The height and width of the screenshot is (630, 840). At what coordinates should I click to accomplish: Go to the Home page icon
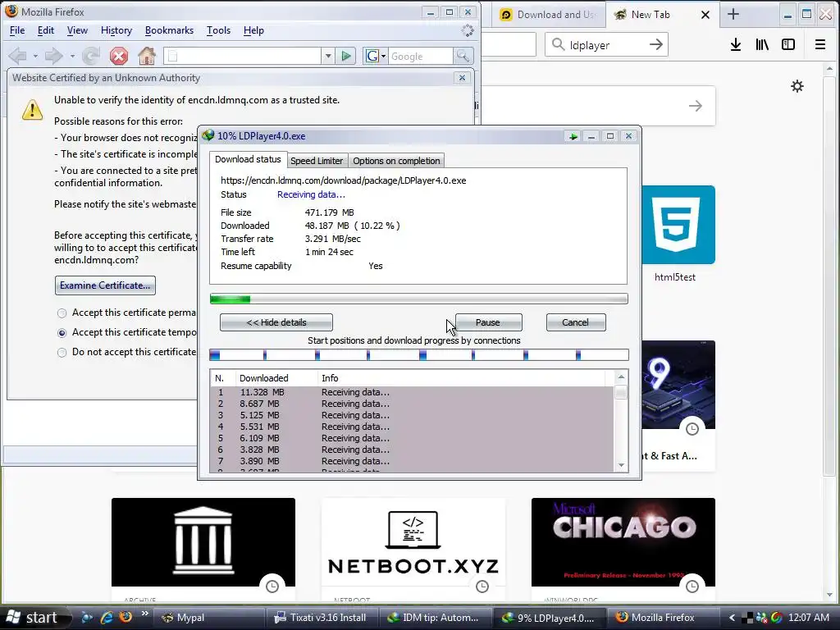tap(146, 56)
